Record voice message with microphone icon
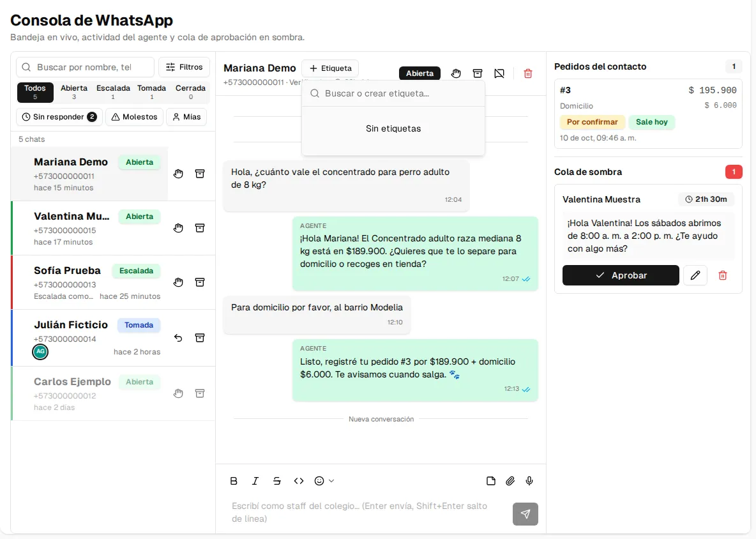 (529, 481)
